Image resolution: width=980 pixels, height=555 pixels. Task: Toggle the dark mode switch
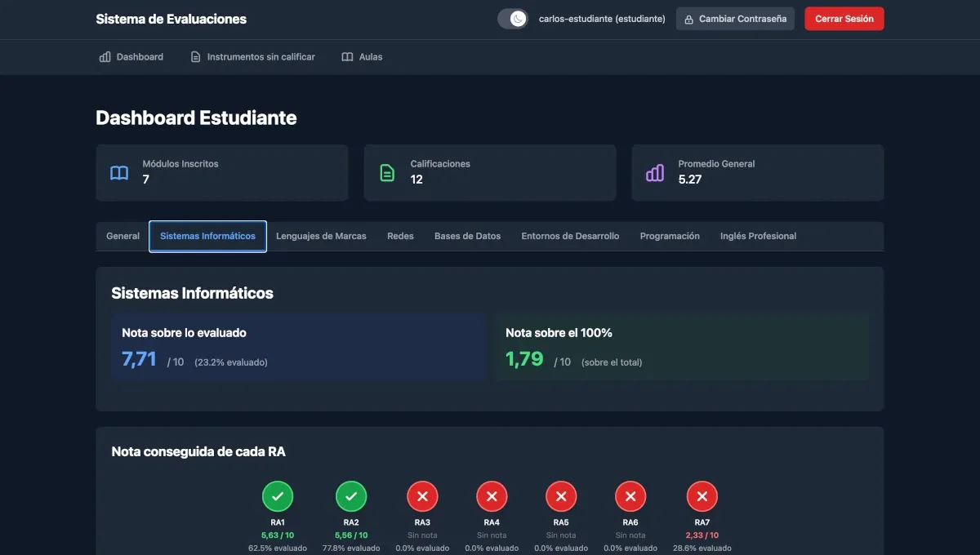[x=513, y=18]
